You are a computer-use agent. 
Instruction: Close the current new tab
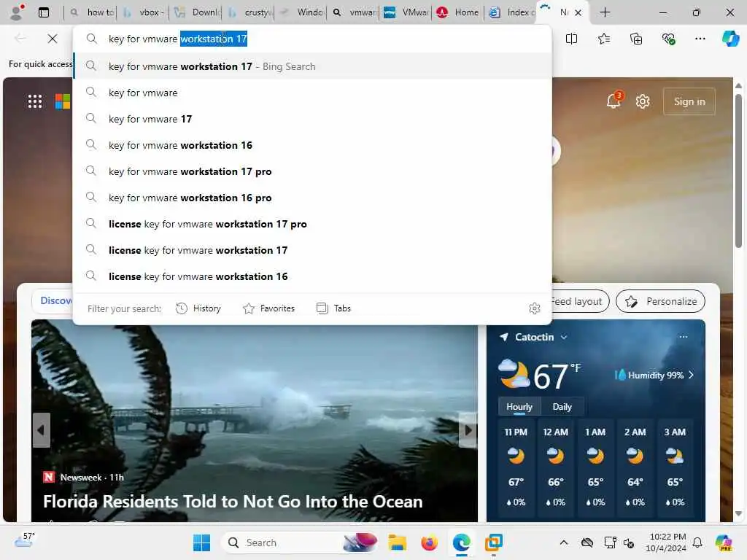(578, 13)
